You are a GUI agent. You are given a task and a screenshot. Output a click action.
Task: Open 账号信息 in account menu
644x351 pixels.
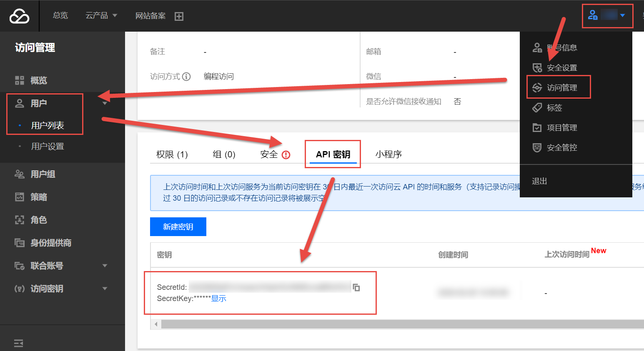(562, 47)
